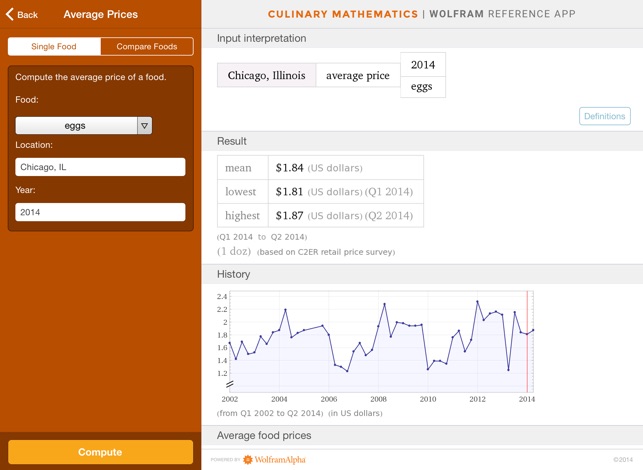Click the from Q1 2002 to Q2 2014 caption
Image resolution: width=643 pixels, height=470 pixels.
click(x=270, y=413)
